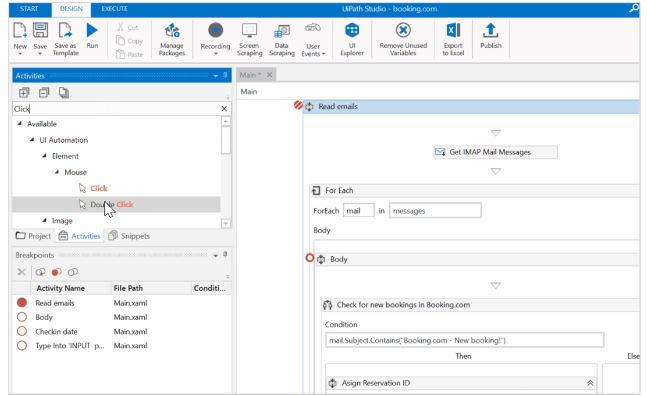The height and width of the screenshot is (396, 647).
Task: Click Remove Unused Variables
Action: coord(403,39)
